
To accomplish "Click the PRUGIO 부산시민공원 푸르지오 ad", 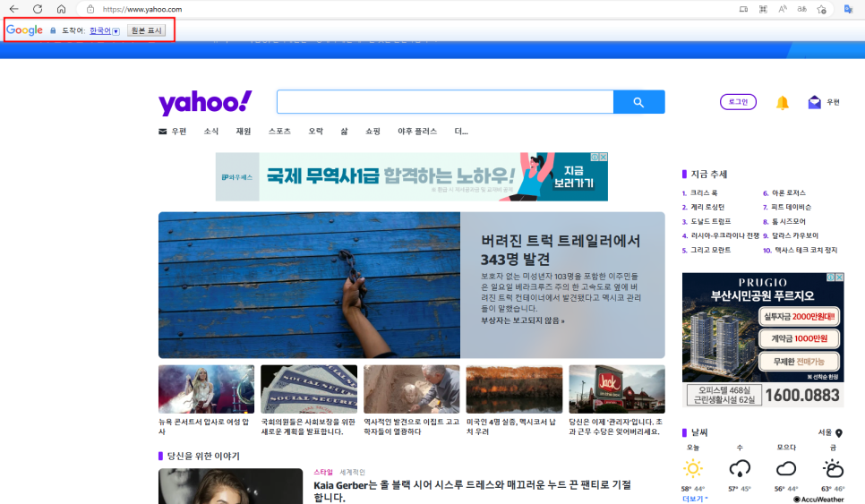I will [x=763, y=339].
